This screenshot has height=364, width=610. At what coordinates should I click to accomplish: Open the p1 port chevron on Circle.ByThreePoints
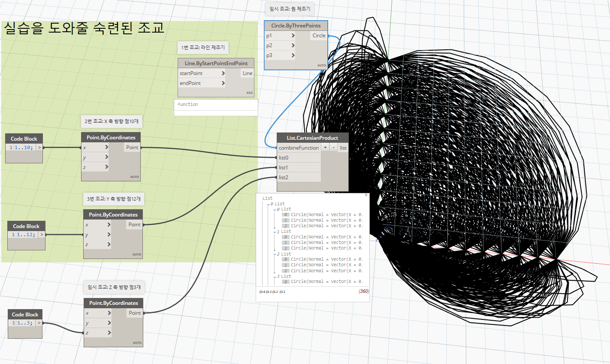[x=293, y=36]
